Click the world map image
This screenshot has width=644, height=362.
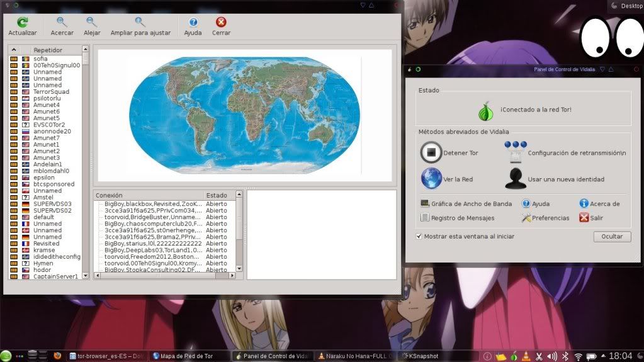244,115
